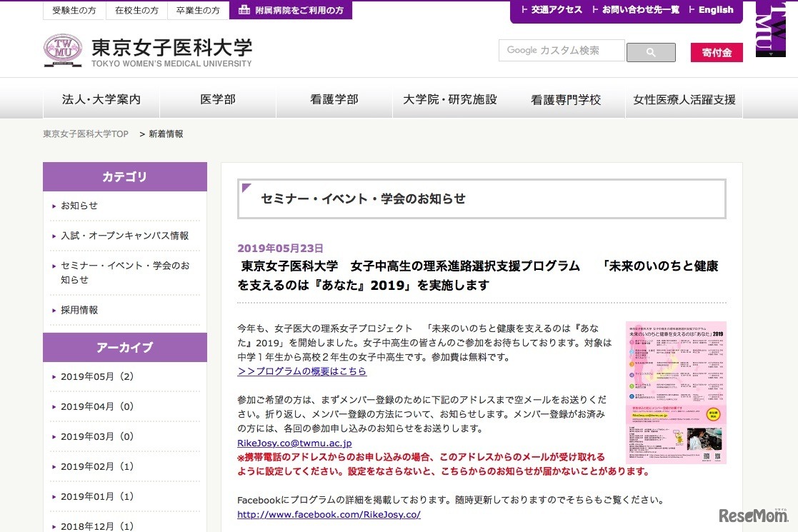
Task: Click the 寄付金 donation button
Action: [x=716, y=52]
